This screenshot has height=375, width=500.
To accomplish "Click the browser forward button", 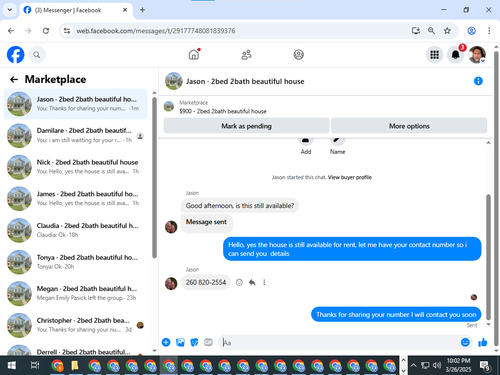I will coord(28,31).
